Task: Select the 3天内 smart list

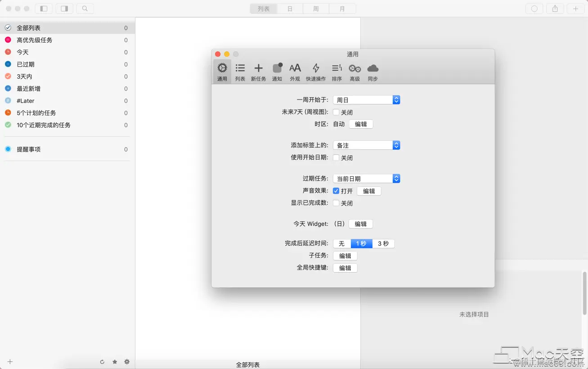Action: [67, 76]
